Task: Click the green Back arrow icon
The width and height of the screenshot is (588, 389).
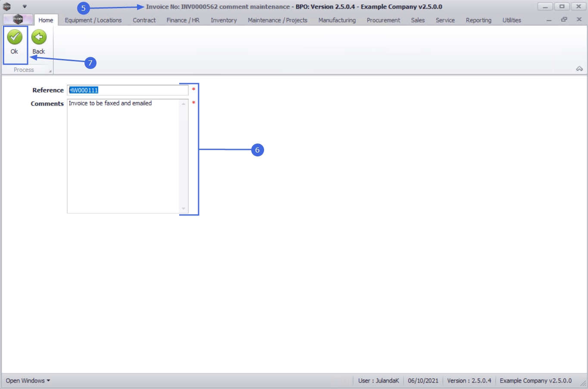Action: click(x=39, y=37)
